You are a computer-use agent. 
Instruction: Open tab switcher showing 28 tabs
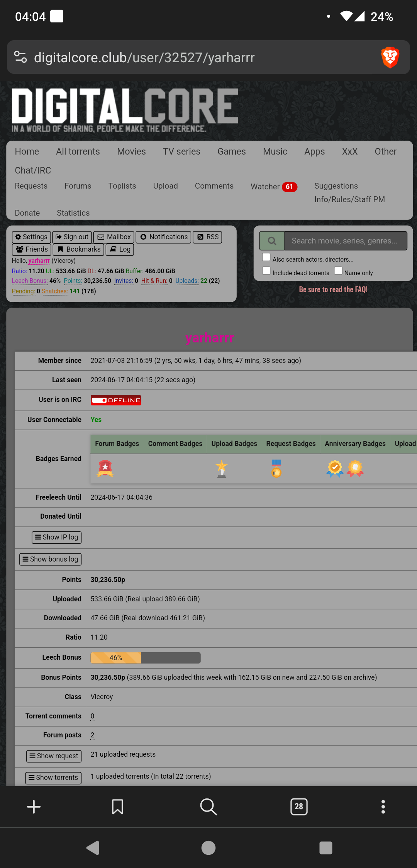[x=299, y=807]
